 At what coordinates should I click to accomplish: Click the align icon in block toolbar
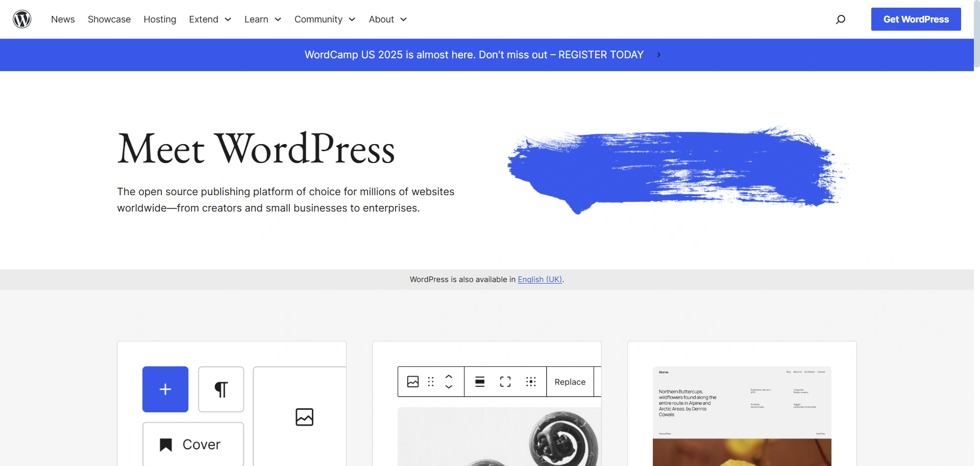480,382
